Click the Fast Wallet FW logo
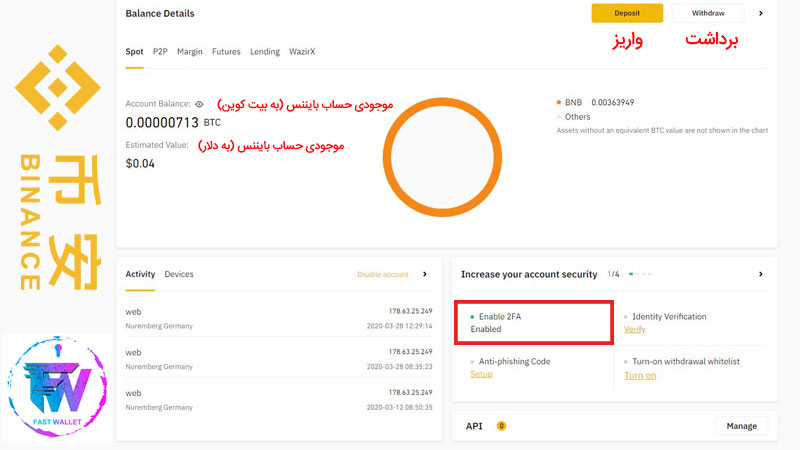 (x=57, y=386)
